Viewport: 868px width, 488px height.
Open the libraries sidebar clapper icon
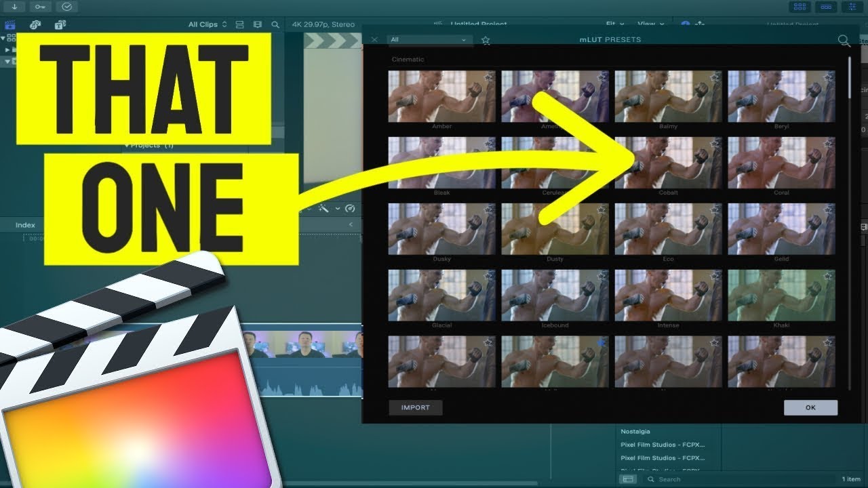tap(10, 25)
